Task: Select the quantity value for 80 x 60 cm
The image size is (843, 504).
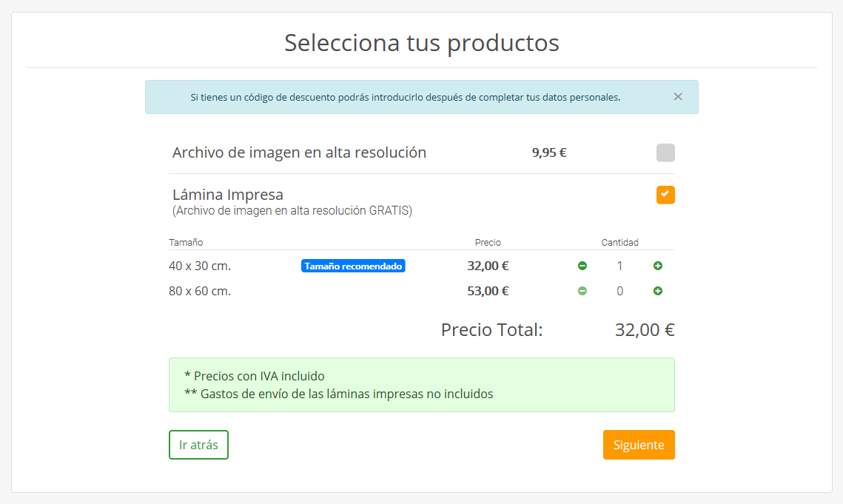Action: pos(620,291)
